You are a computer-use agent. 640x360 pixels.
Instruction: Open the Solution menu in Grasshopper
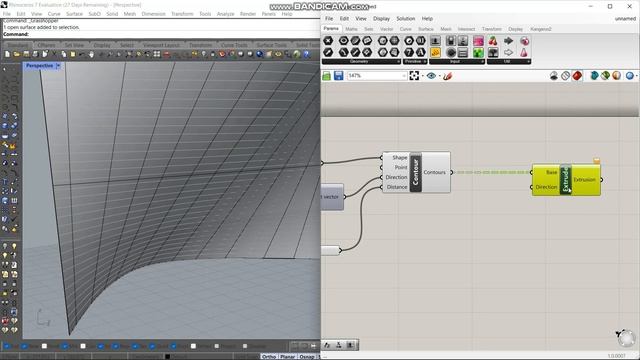pyautogui.click(x=405, y=19)
